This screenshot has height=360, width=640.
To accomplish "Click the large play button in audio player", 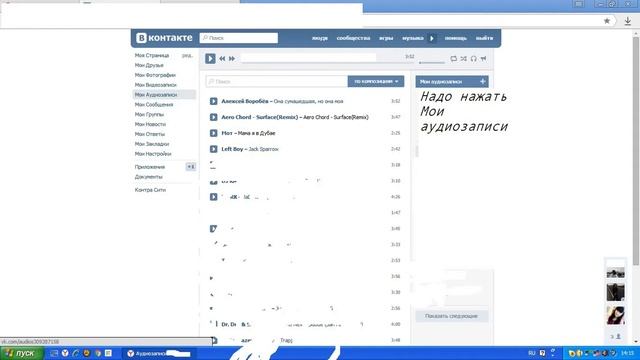I will [x=210, y=58].
